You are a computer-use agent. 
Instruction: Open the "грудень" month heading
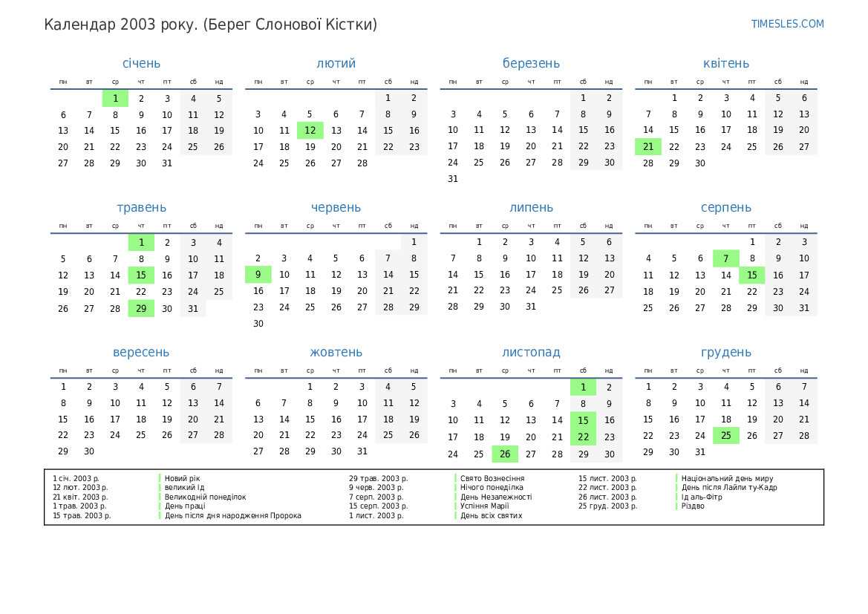[x=725, y=353]
